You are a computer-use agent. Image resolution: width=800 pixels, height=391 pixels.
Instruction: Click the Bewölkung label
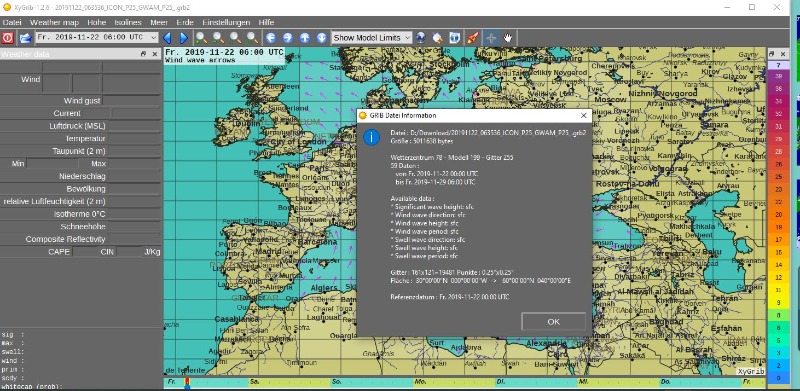[86, 189]
